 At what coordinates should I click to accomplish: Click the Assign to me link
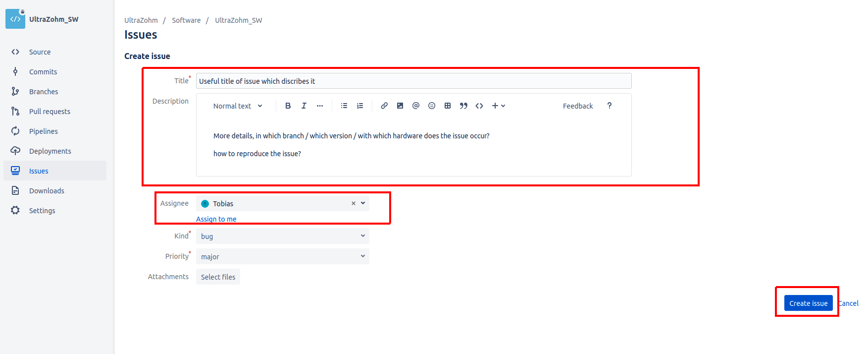pos(216,219)
